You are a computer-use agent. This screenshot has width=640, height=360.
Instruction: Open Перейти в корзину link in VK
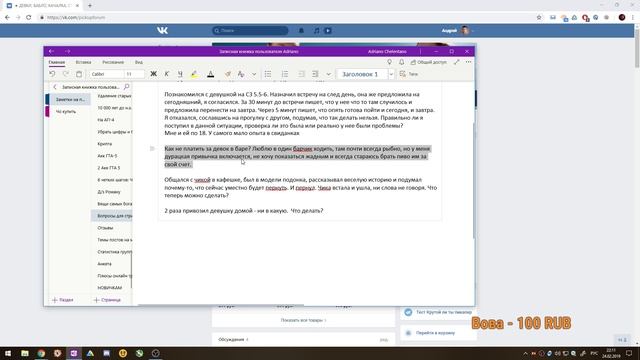point(436,333)
